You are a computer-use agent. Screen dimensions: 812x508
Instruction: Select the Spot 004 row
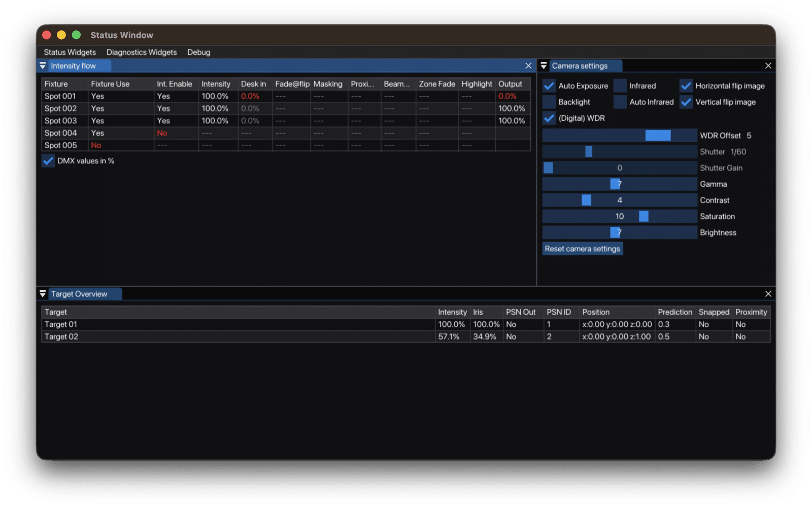[x=286, y=133]
